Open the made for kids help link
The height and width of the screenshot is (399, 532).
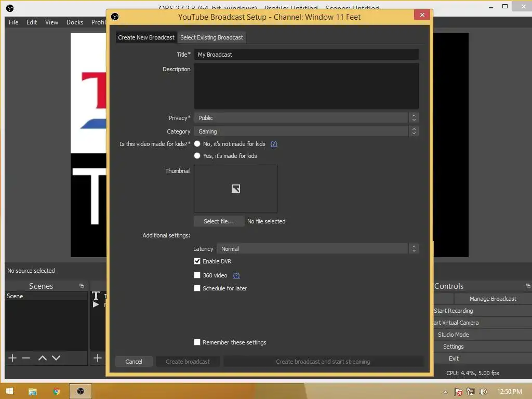tap(274, 144)
